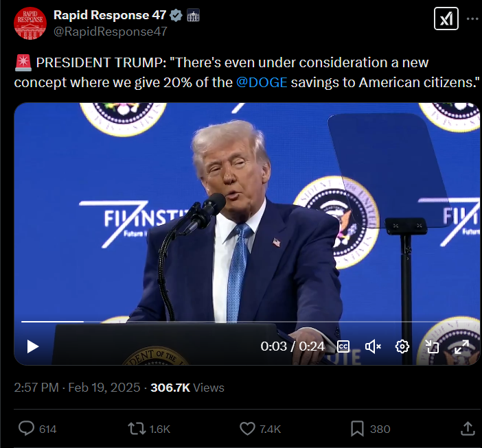Unmute the video audio
This screenshot has height=448, width=482.
tap(373, 346)
